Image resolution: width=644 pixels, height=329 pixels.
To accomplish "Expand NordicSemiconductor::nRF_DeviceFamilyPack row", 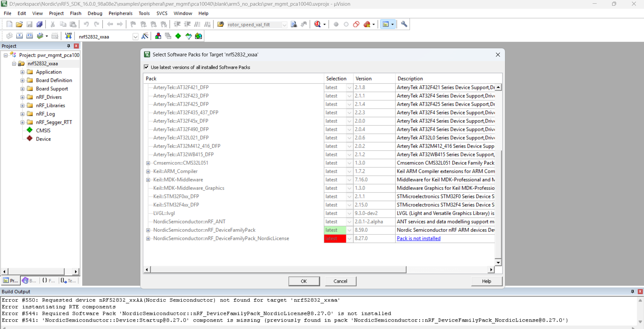I will 148,230.
